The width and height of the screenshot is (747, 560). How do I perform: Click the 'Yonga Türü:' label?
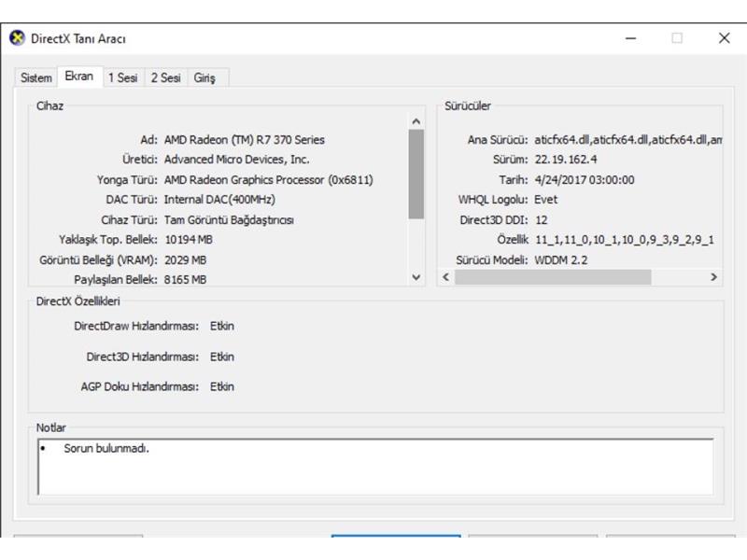[127, 180]
